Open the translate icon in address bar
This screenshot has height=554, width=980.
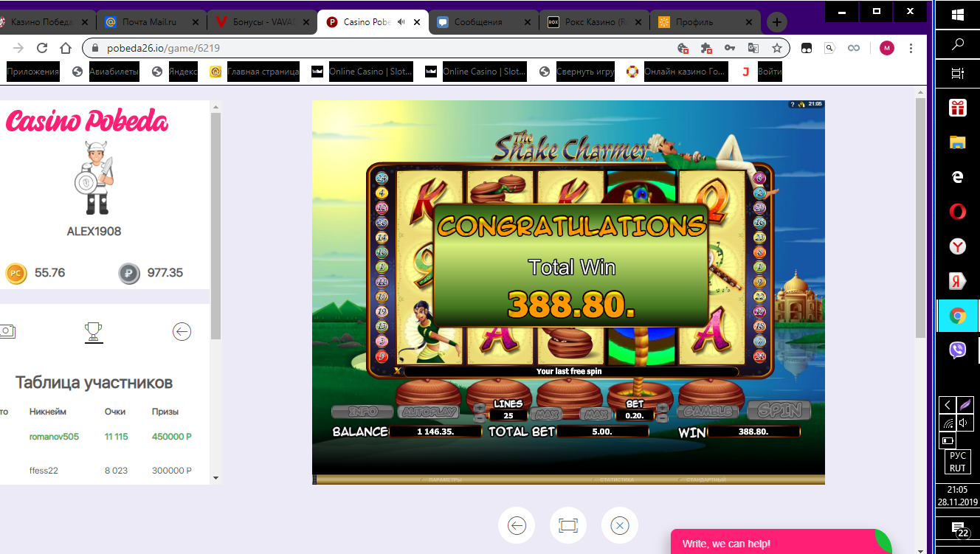point(753,46)
